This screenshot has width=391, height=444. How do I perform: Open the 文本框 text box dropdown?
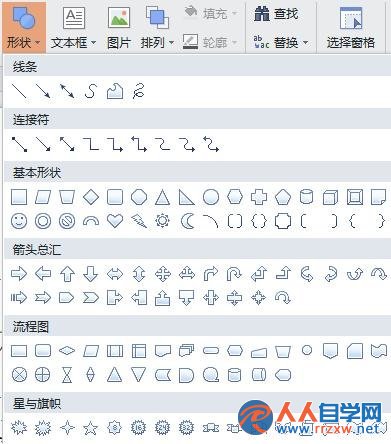coord(74,28)
